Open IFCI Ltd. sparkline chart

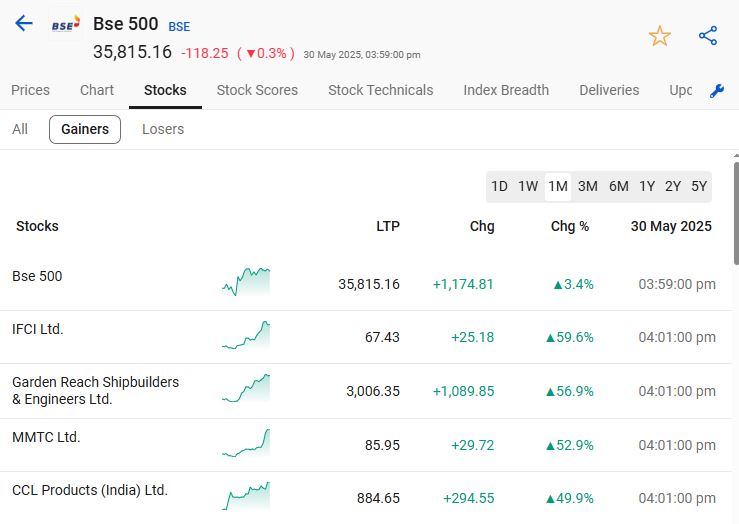pos(246,335)
